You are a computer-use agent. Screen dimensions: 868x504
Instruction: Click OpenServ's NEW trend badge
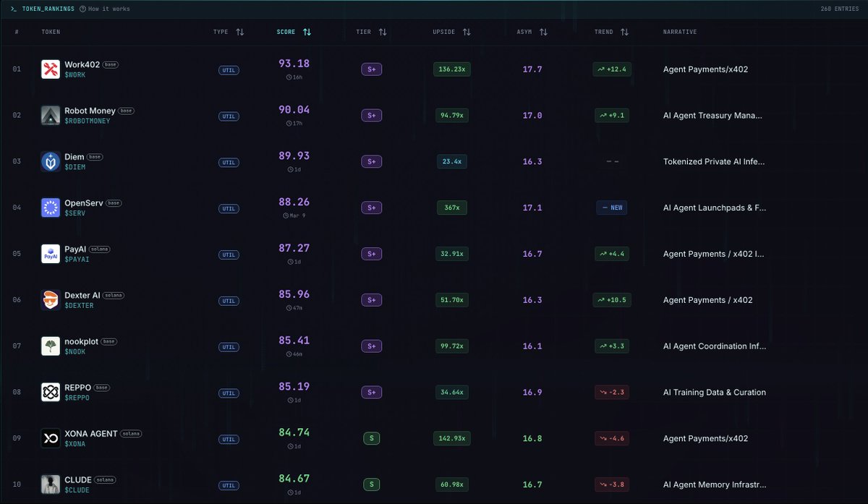[x=612, y=208]
